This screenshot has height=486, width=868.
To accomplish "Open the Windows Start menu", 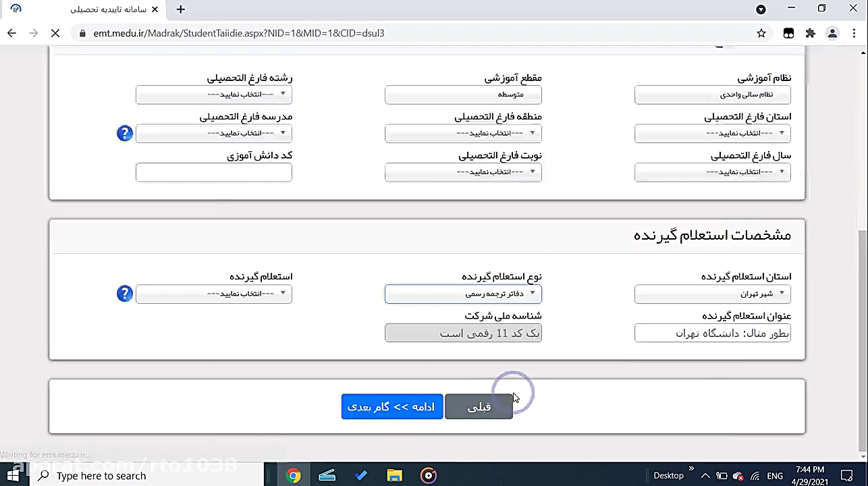I will point(13,475).
